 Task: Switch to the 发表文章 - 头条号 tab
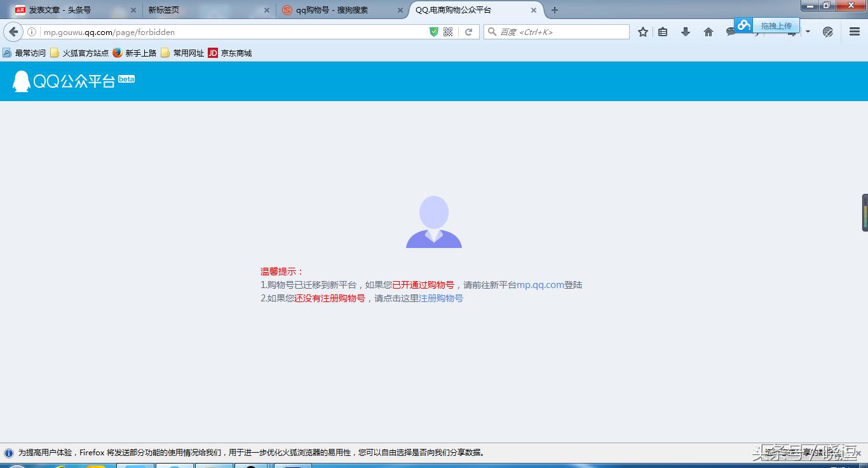[x=60, y=10]
